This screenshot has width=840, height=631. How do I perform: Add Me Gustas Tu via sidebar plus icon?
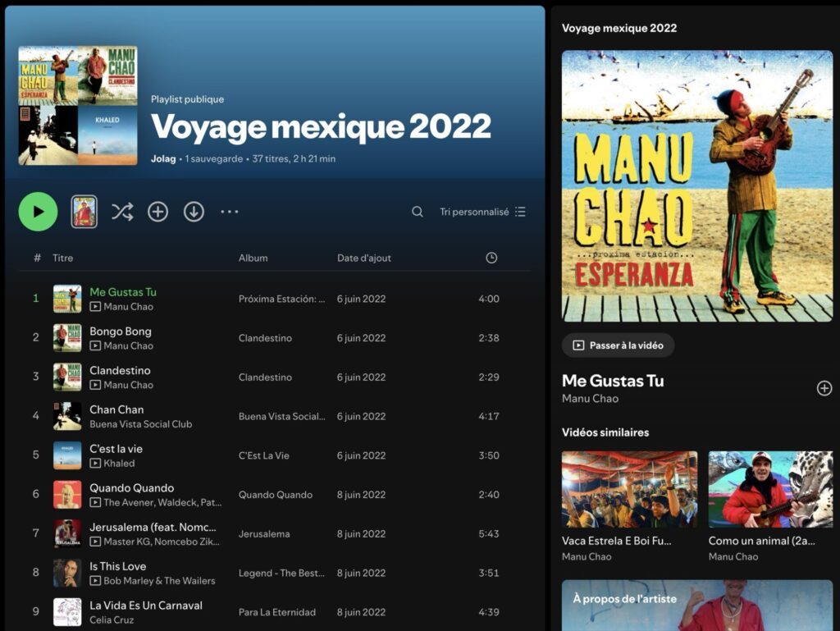click(x=824, y=388)
